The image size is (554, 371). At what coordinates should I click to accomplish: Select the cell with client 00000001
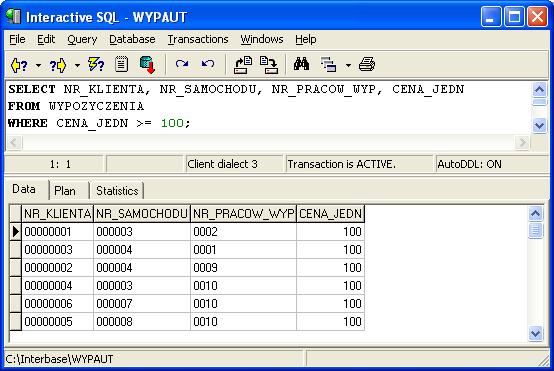pyautogui.click(x=58, y=232)
